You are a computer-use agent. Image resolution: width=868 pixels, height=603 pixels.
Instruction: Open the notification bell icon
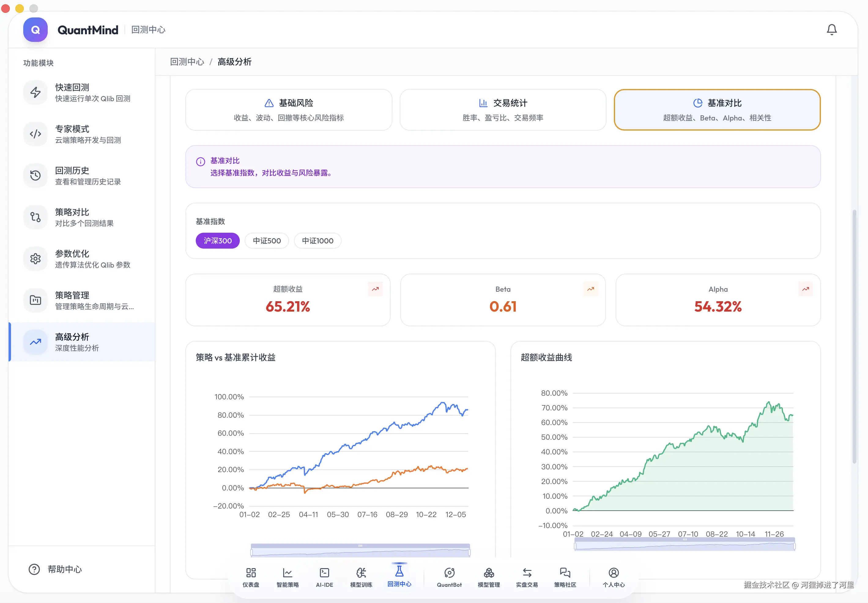pos(831,29)
